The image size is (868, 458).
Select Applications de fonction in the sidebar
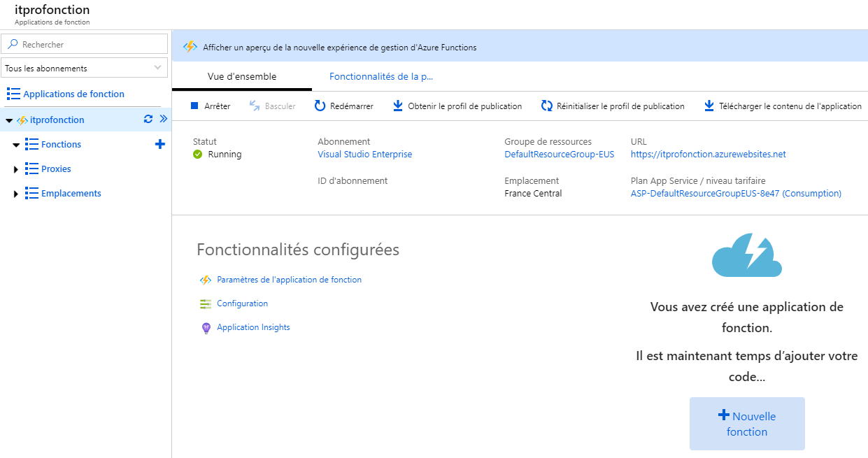click(x=73, y=94)
